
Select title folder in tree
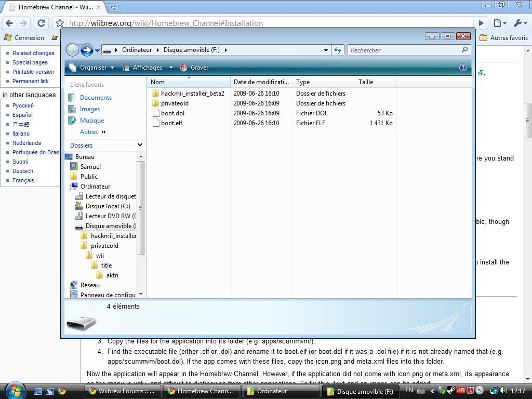click(106, 265)
